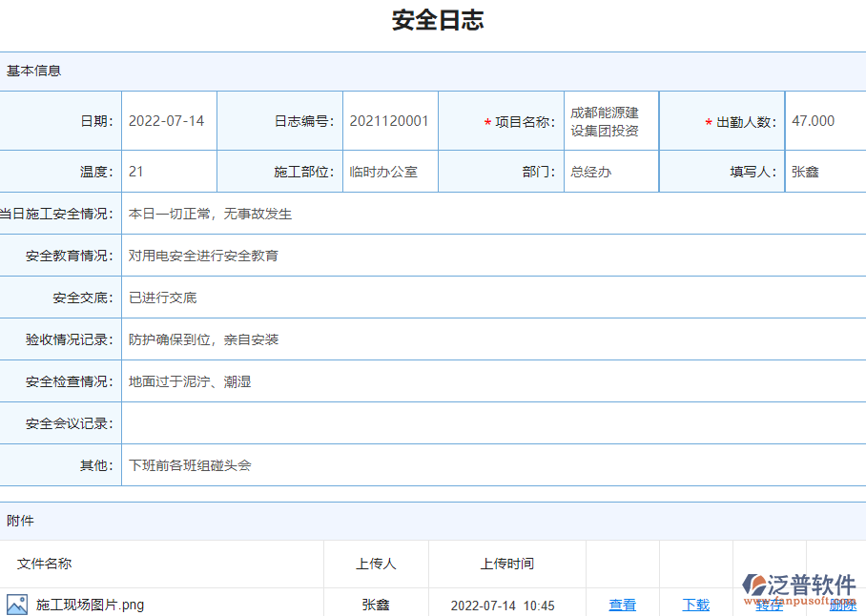Click the image thumbnail icon beside 施工现场图片.png

[17, 604]
